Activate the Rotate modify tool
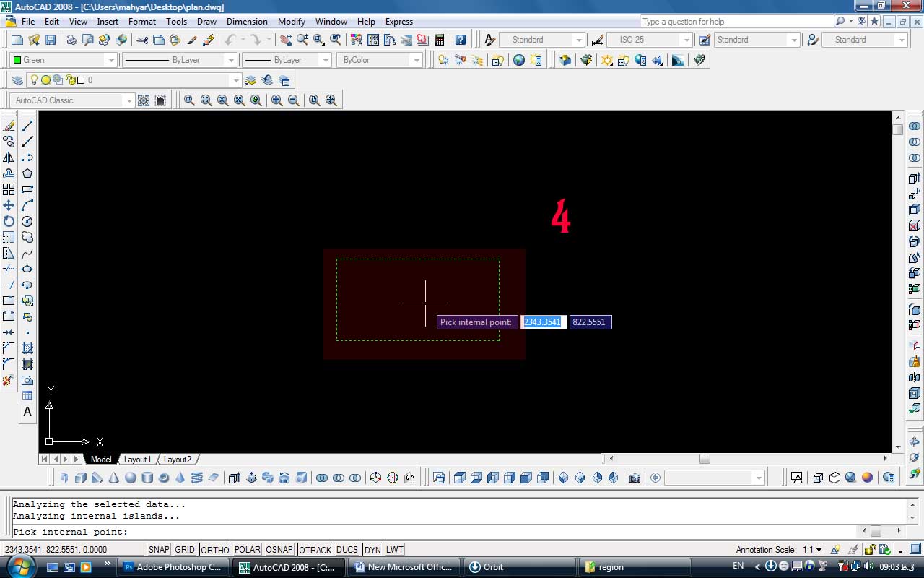 pyautogui.click(x=9, y=221)
